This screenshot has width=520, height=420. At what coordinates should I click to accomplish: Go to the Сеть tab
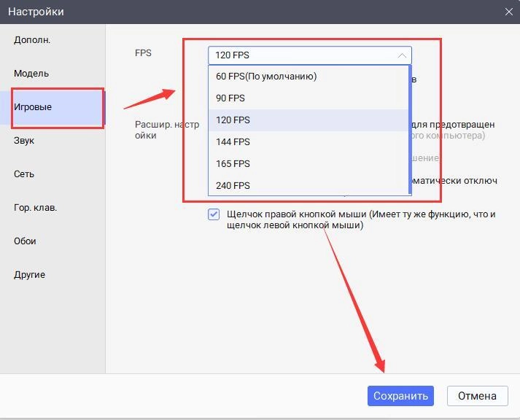tap(24, 174)
